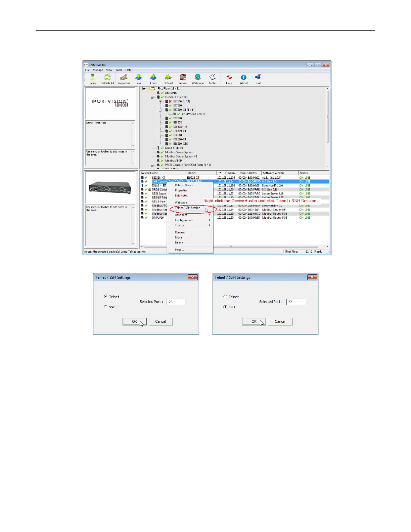Click the device tree vertical scrollbar
Screen dimensions: 411x532
[x=328, y=127]
